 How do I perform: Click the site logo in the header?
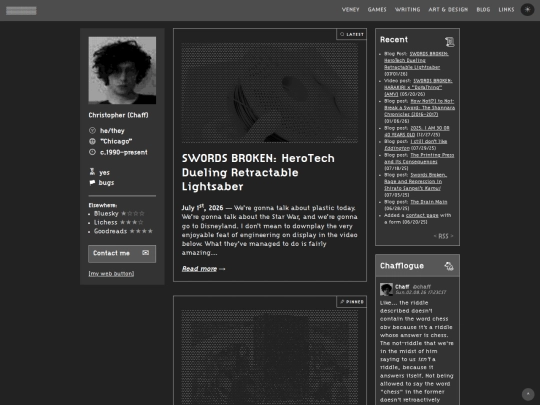click(x=21, y=11)
